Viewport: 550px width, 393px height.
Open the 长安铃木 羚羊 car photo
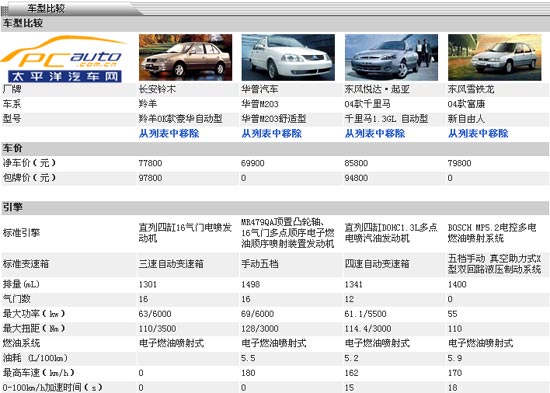pyautogui.click(x=186, y=57)
